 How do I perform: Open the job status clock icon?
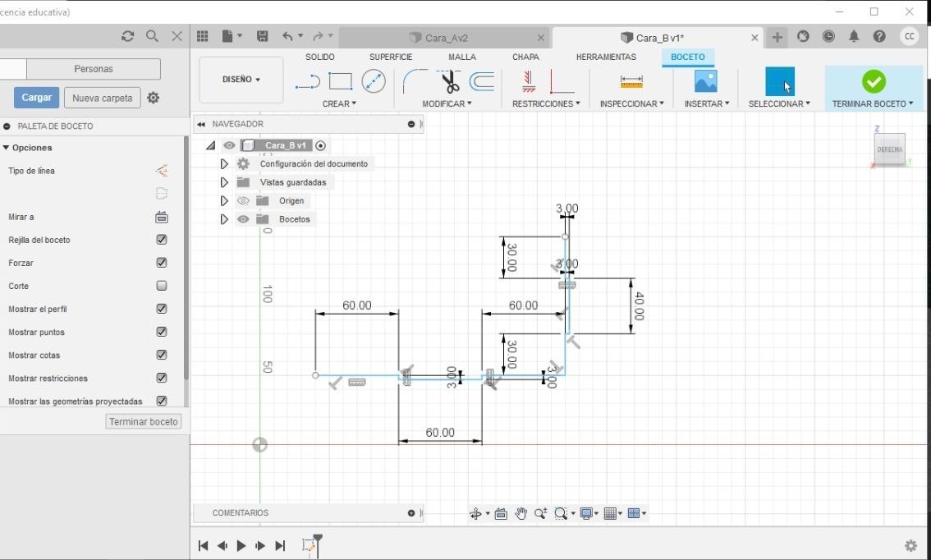(828, 37)
